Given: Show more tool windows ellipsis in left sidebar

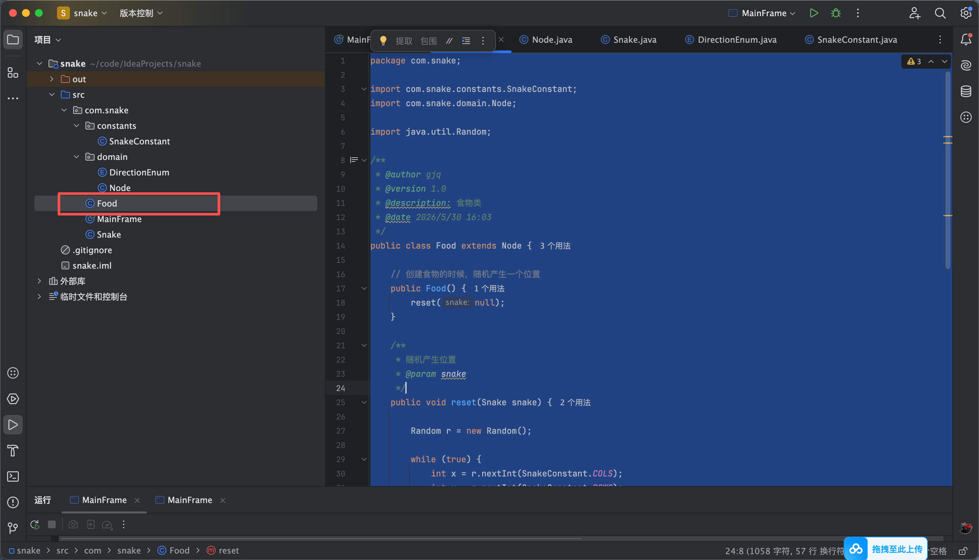Looking at the screenshot, I should (x=13, y=98).
